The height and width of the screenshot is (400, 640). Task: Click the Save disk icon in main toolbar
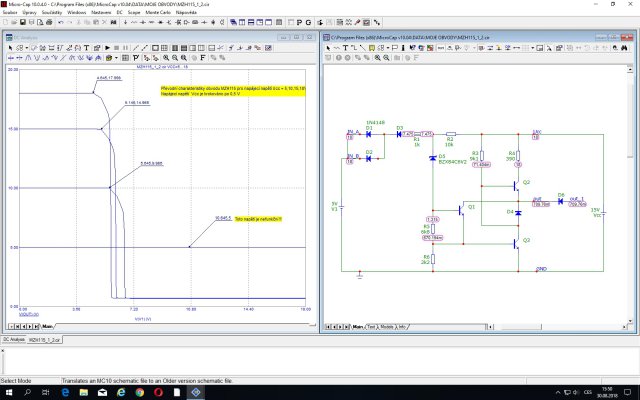point(23,22)
